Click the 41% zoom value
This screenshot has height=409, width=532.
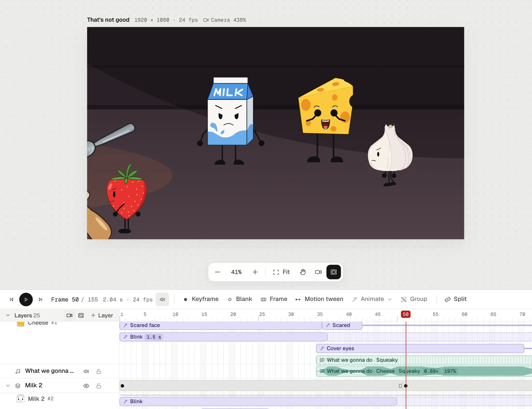click(x=236, y=272)
